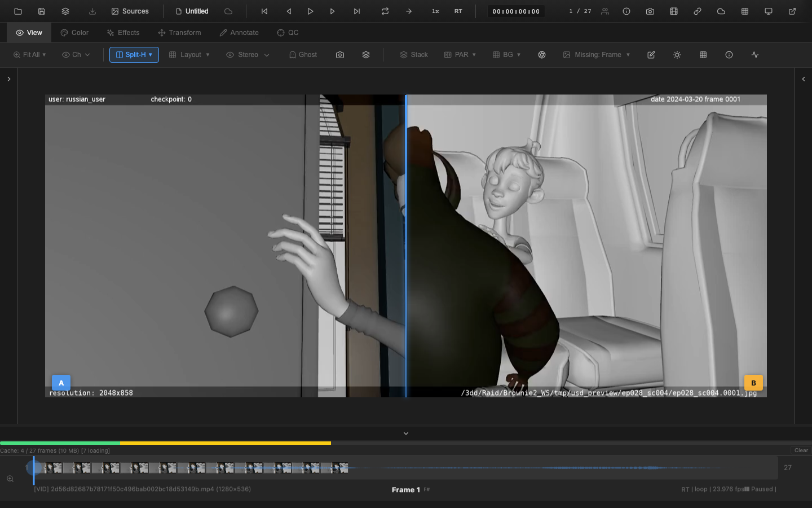Click the Ghost overlay icon

coord(303,55)
